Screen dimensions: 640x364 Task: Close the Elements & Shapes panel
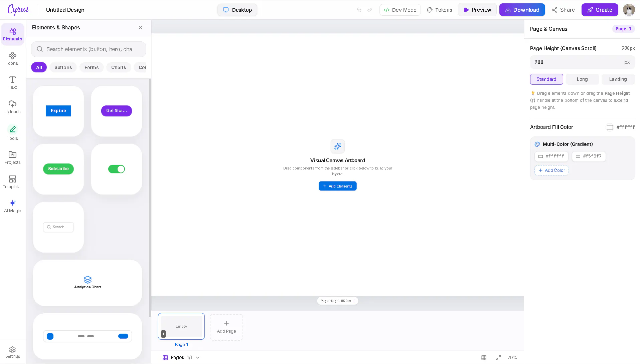[141, 28]
